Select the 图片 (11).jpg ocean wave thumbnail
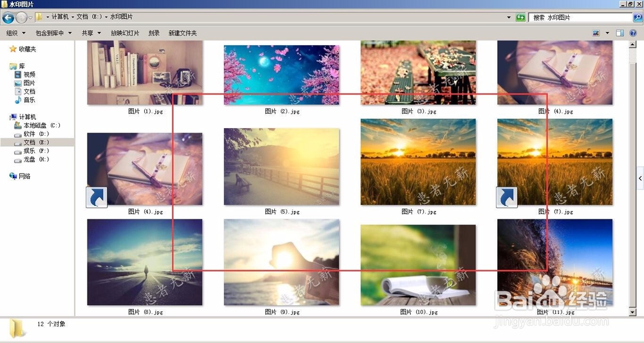 pyautogui.click(x=555, y=262)
